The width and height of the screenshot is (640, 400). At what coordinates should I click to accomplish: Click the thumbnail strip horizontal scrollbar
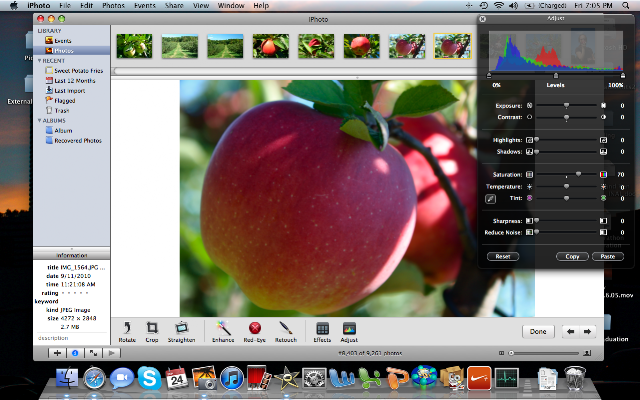[x=294, y=71]
